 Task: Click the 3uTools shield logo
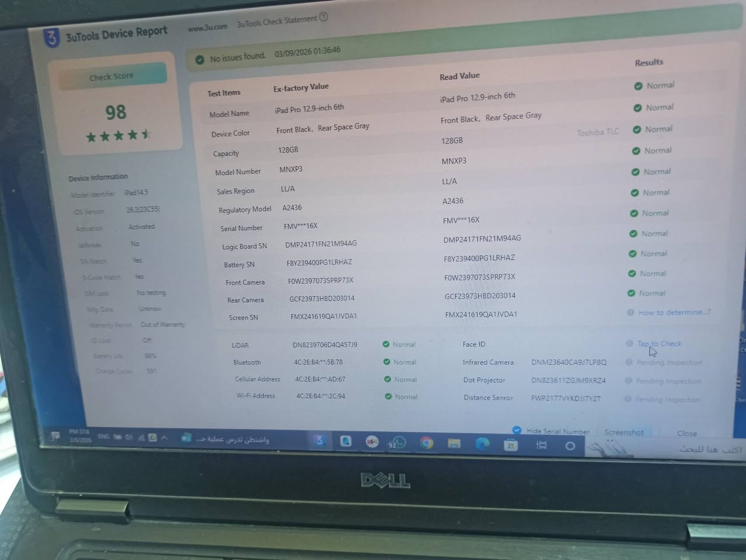click(x=52, y=38)
